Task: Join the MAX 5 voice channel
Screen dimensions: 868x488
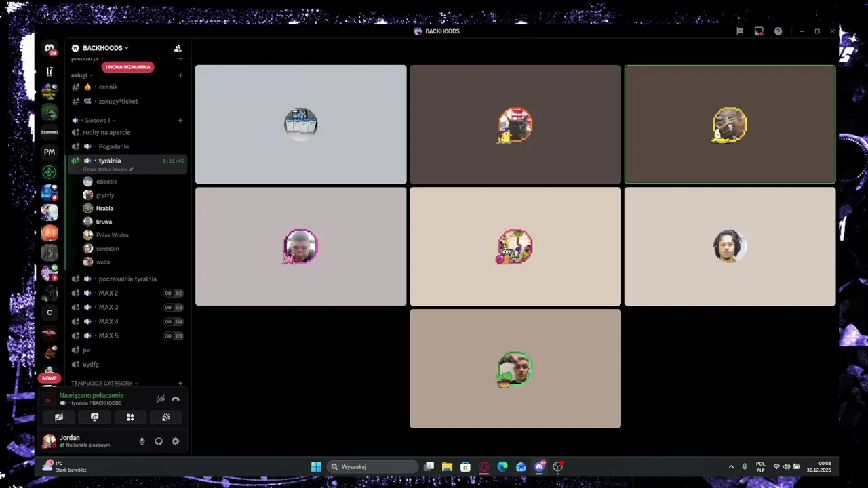Action: [x=127, y=335]
